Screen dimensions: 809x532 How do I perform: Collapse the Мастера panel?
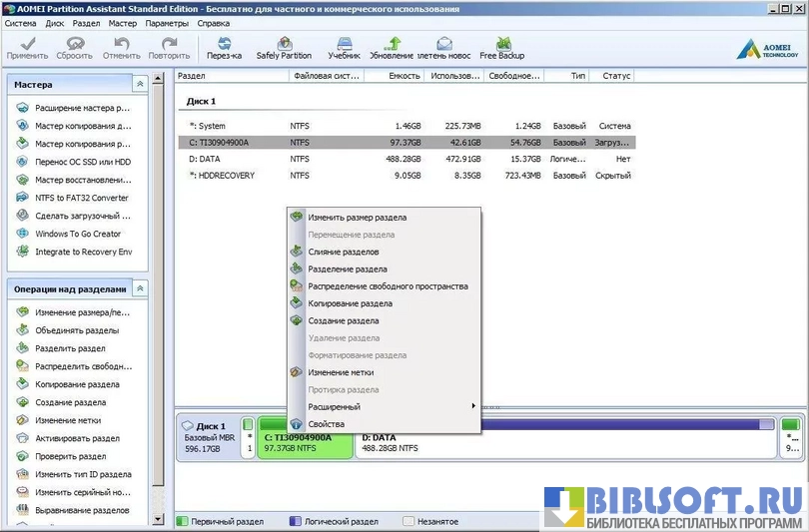[x=140, y=85]
